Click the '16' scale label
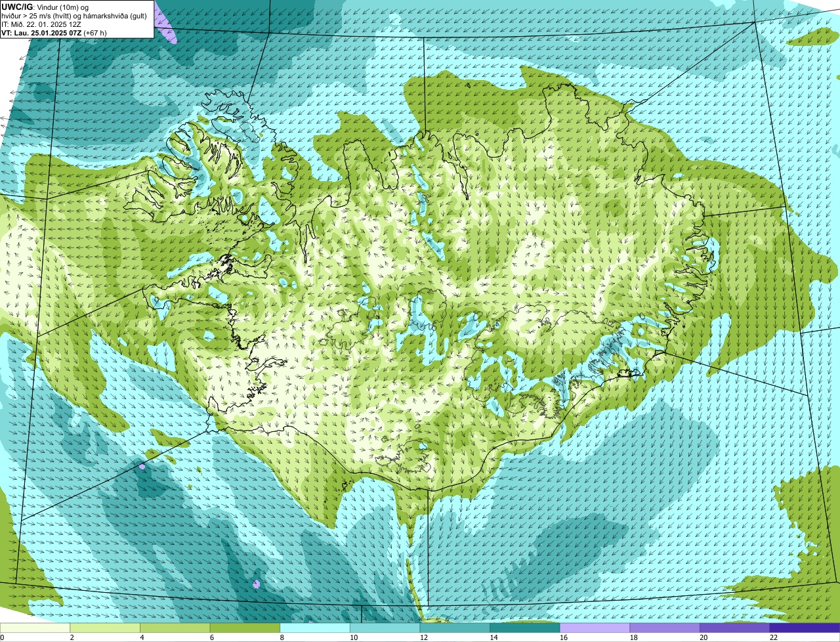 pos(563,637)
